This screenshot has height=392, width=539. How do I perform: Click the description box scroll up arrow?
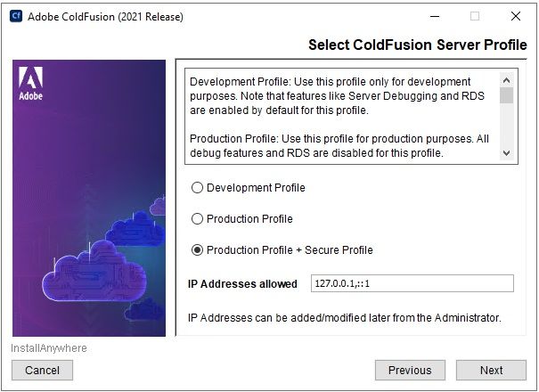[506, 80]
